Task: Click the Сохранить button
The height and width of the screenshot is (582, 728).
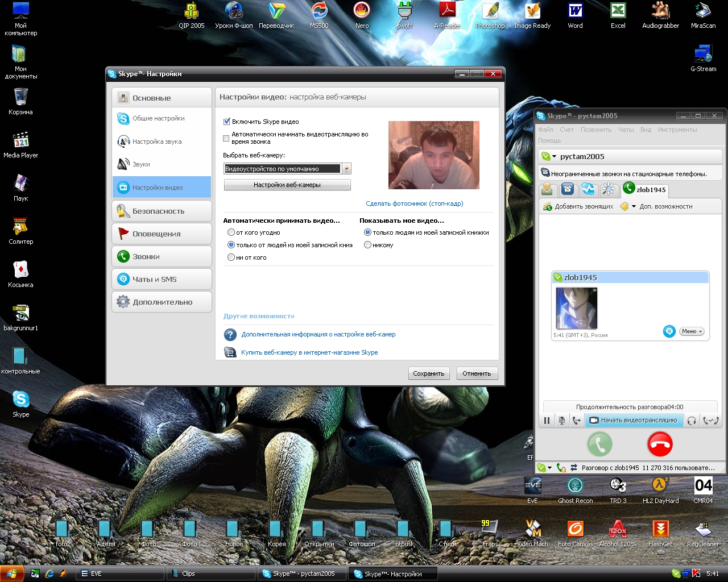Action: (x=428, y=373)
